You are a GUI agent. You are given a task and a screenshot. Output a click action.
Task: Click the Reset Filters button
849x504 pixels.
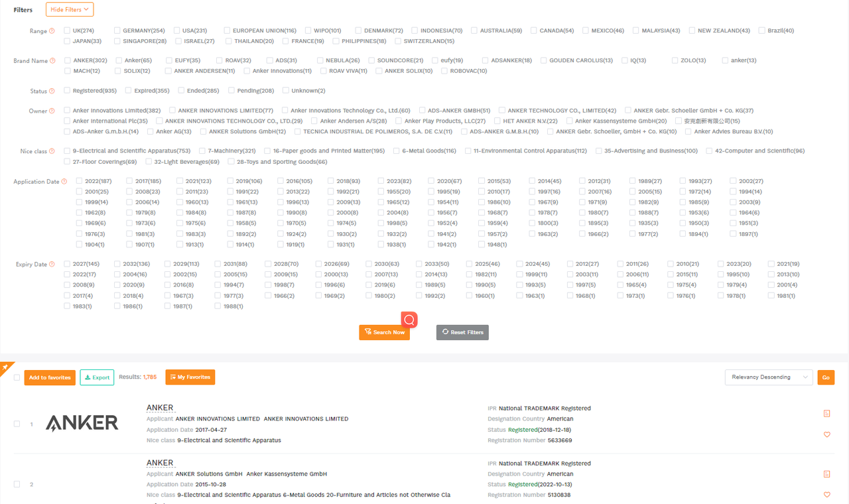pyautogui.click(x=462, y=332)
